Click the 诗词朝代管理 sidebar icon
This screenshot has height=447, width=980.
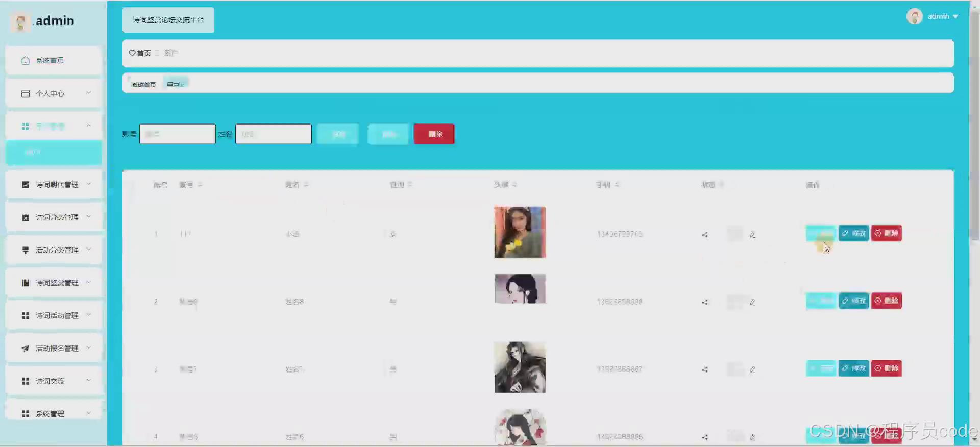[x=26, y=185]
